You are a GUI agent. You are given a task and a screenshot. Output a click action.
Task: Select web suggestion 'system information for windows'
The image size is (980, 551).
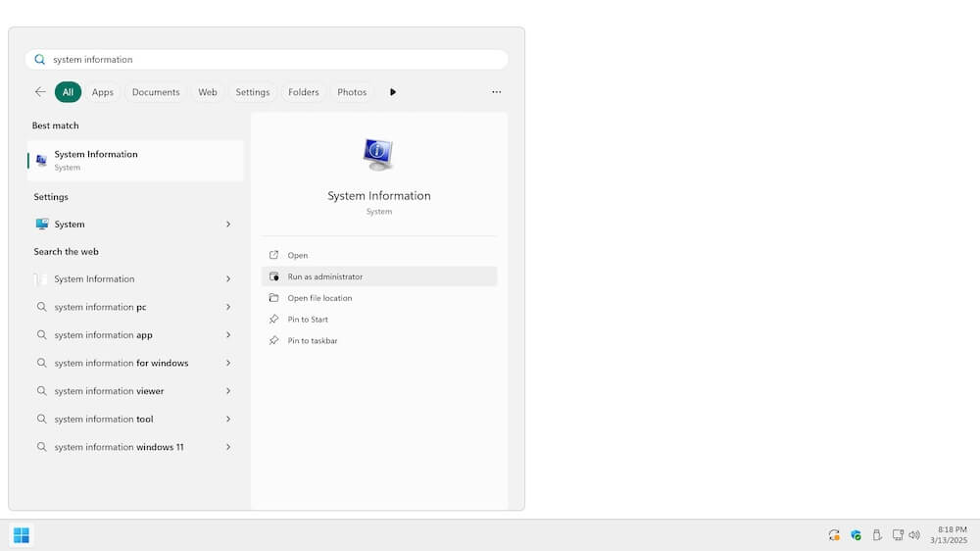(135, 363)
